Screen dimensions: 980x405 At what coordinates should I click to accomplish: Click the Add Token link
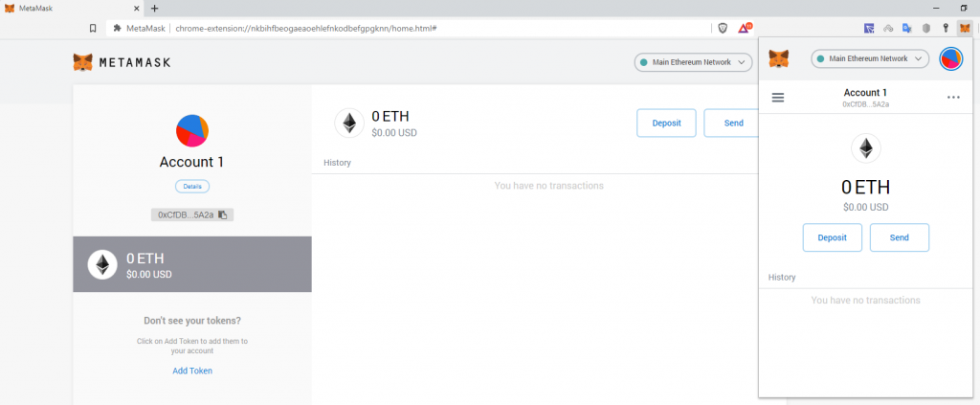pos(192,371)
